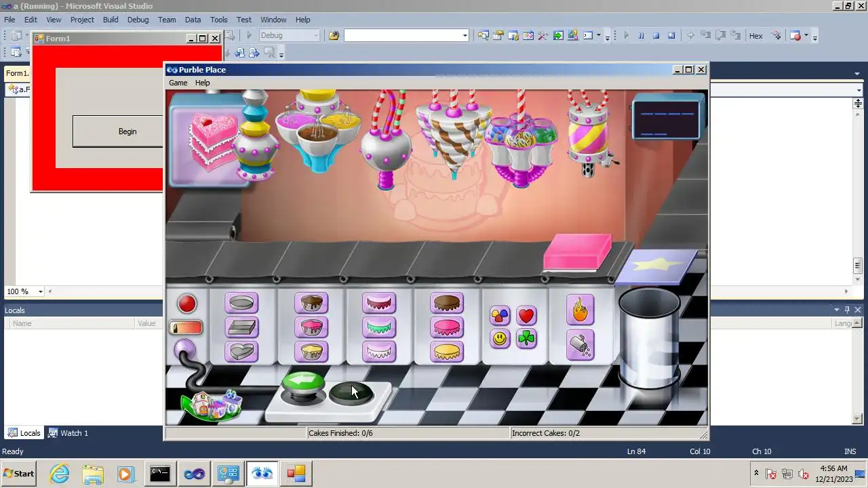This screenshot has width=868, height=488.
Task: Add the red heart decoration
Action: tap(526, 315)
